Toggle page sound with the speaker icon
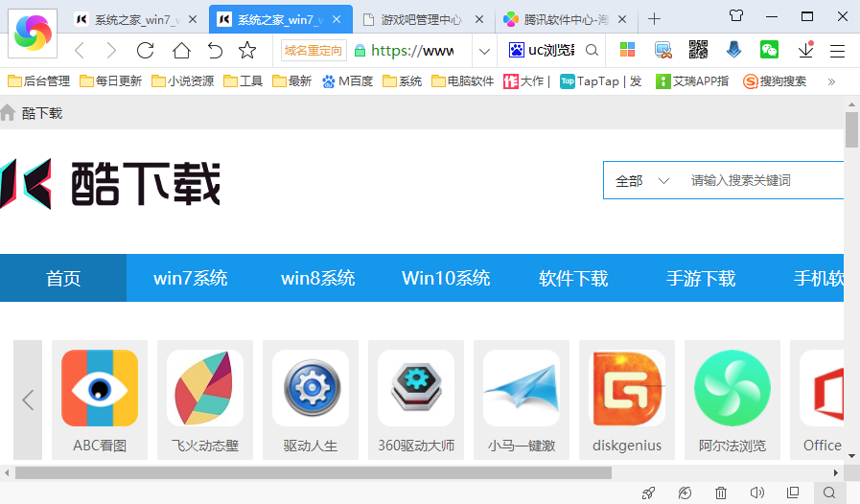This screenshot has height=504, width=860. (x=757, y=493)
